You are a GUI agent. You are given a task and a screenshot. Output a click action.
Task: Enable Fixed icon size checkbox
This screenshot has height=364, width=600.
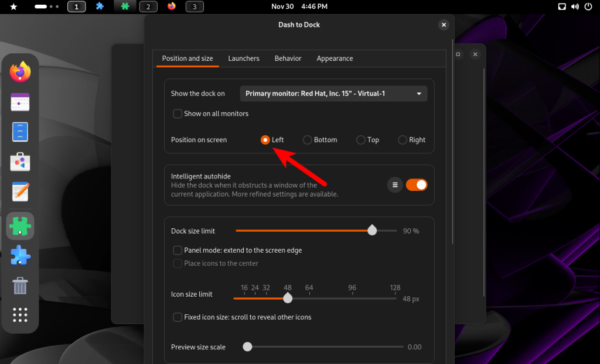(178, 317)
